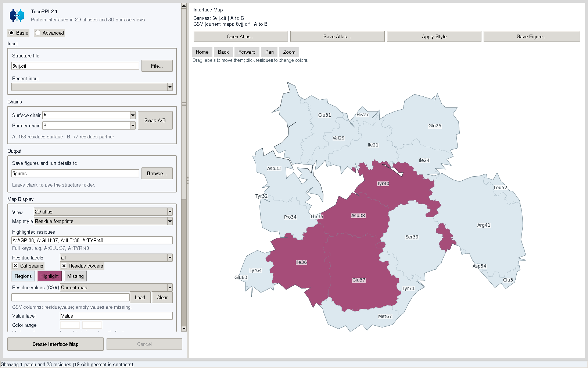
Task: Click the TopoPPI logo icon
Action: (17, 15)
